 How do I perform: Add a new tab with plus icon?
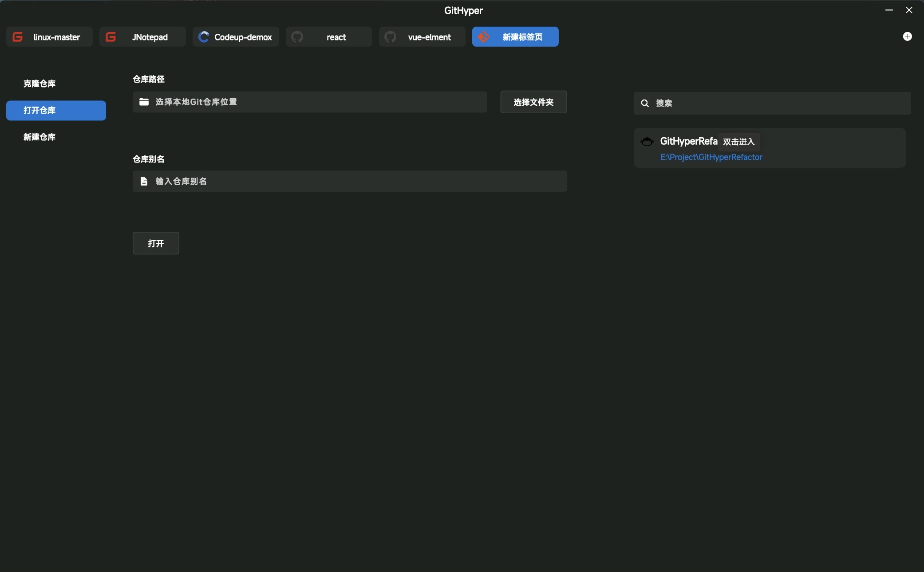(908, 36)
